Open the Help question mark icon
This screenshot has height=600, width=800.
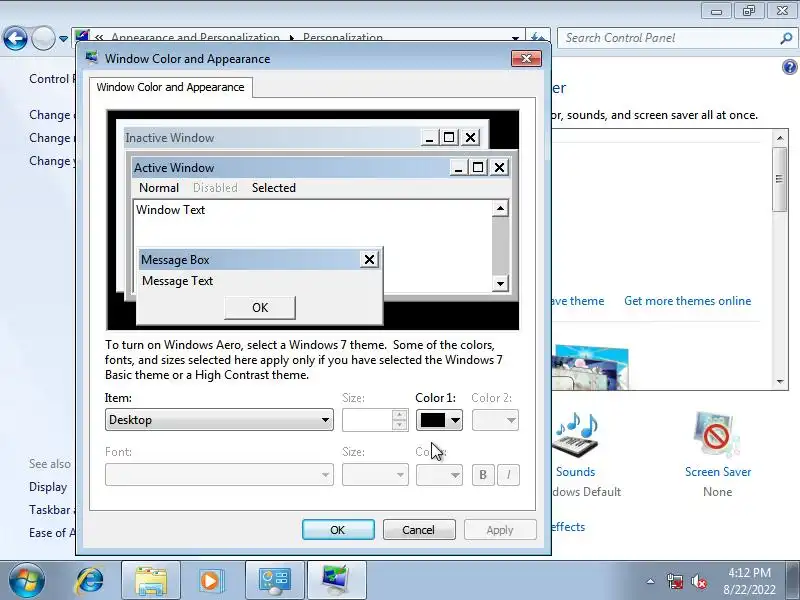(789, 67)
